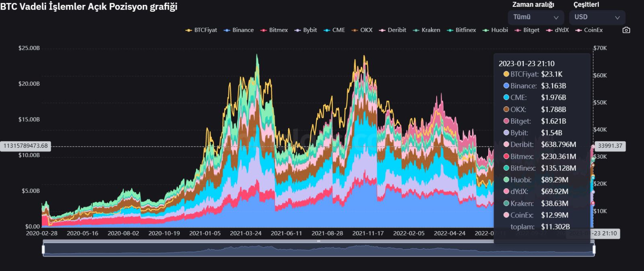644x271 pixels.
Task: Click the 2021-01-05 date label
Action: click(205, 233)
